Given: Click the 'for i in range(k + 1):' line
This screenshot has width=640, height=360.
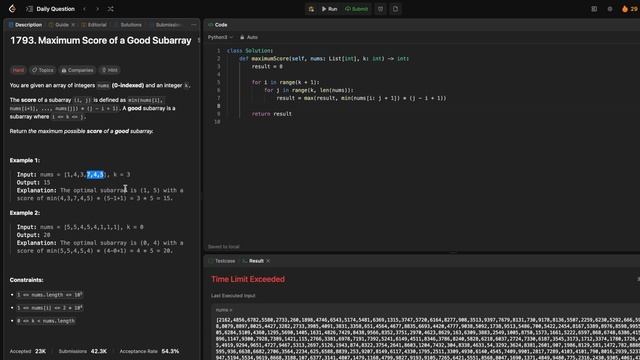Looking at the screenshot, I should [285, 82].
